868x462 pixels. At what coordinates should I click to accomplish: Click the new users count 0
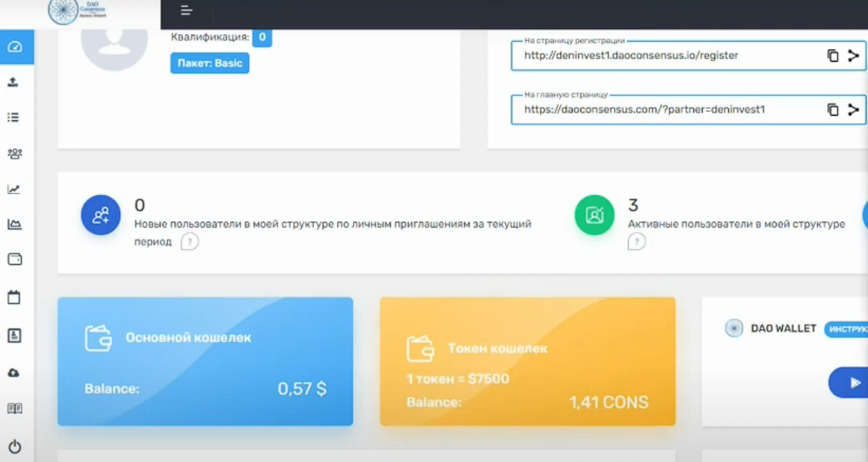click(x=139, y=205)
